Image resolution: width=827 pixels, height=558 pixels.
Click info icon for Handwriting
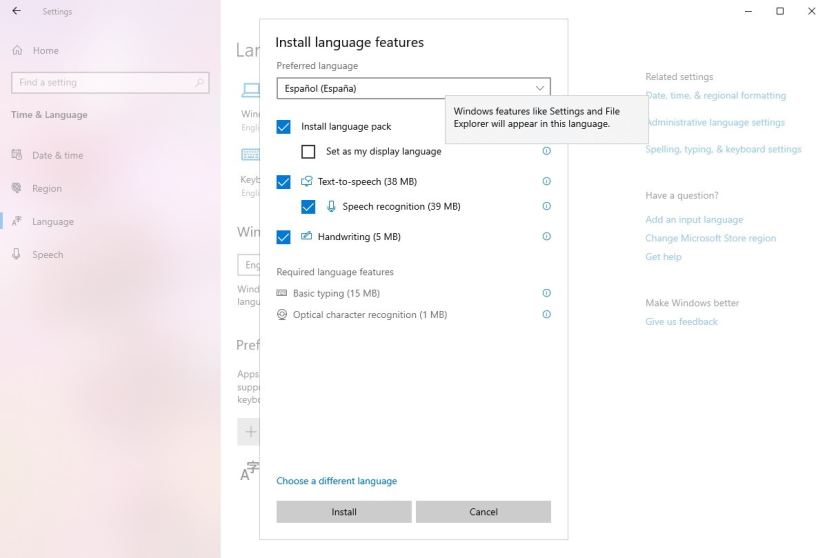click(x=546, y=236)
